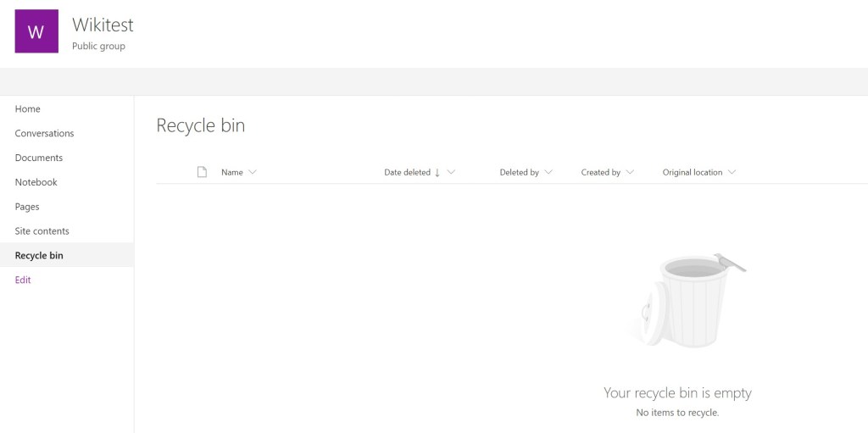868x433 pixels.
Task: Click the Date deleted sort arrow
Action: click(437, 173)
